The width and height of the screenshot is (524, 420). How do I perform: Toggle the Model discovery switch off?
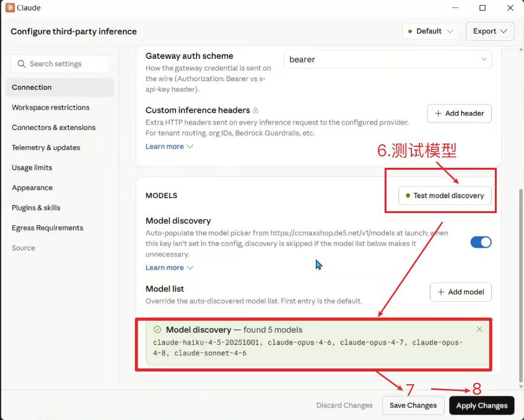[481, 242]
